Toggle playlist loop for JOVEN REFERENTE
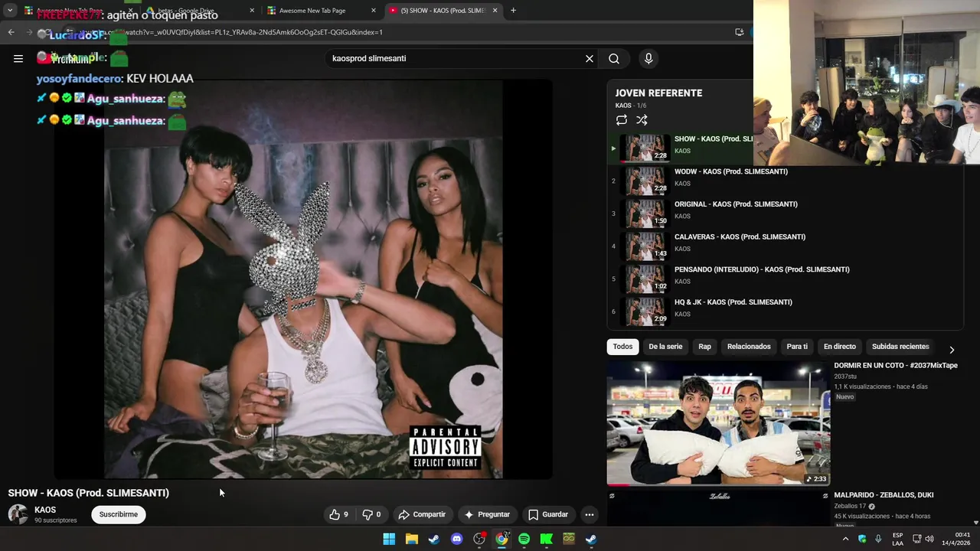The width and height of the screenshot is (980, 551). coord(622,120)
